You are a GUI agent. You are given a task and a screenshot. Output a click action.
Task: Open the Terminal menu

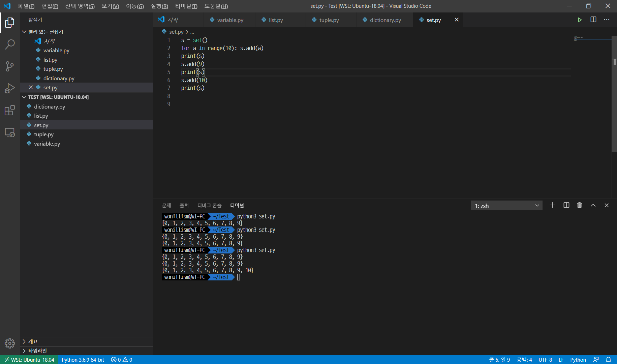point(186,6)
